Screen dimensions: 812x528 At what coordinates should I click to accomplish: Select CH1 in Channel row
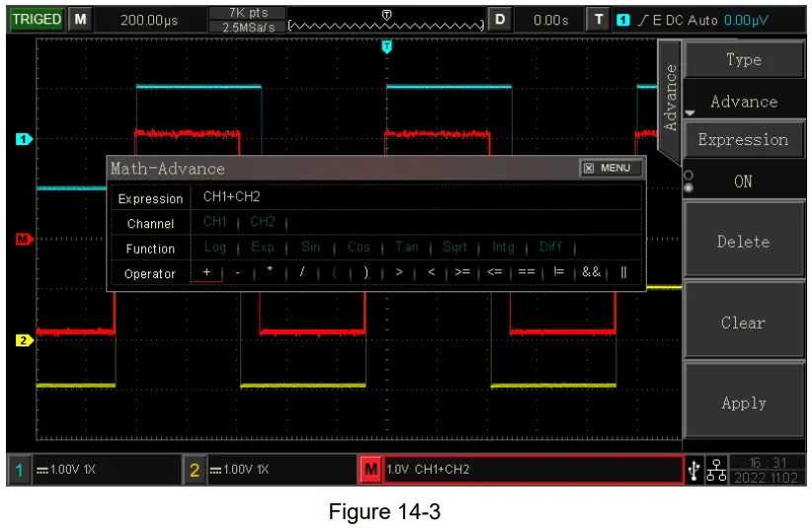[x=215, y=222]
